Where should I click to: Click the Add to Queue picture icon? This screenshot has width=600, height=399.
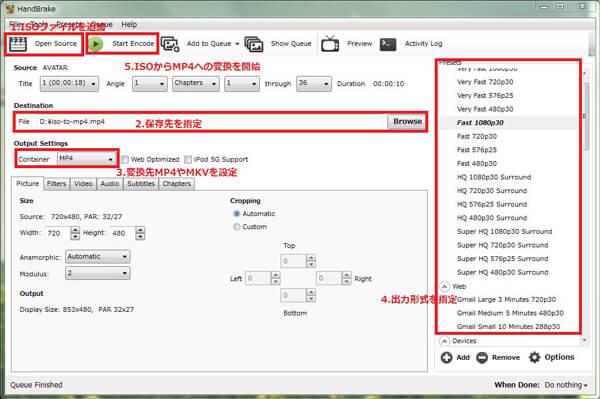point(170,44)
